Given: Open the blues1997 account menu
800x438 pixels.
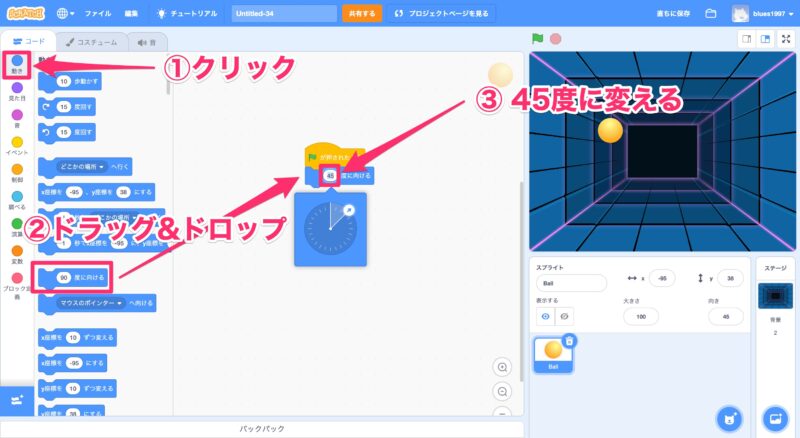Looking at the screenshot, I should click(766, 14).
